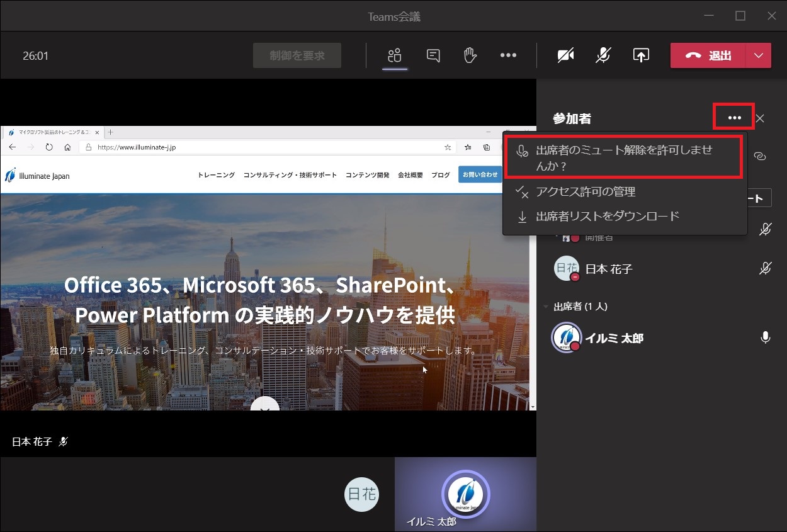Raise your hand in the meeting
787x532 pixels.
470,55
